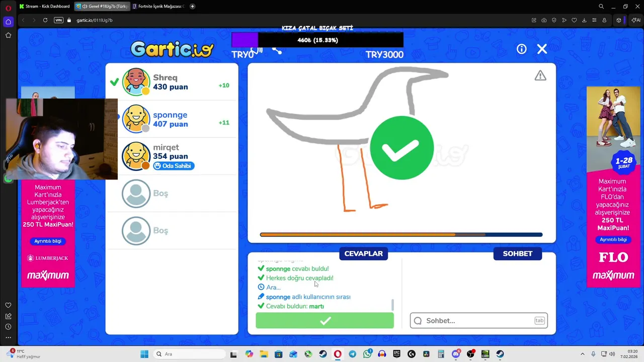
Task: Click the round timer progress bar
Action: coord(401,234)
